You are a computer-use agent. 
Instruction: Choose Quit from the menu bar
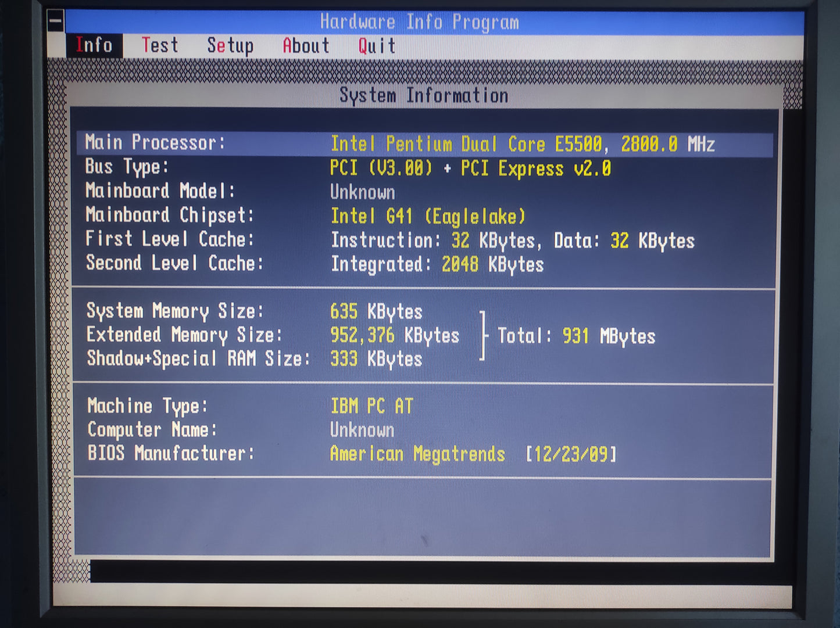[x=377, y=46]
